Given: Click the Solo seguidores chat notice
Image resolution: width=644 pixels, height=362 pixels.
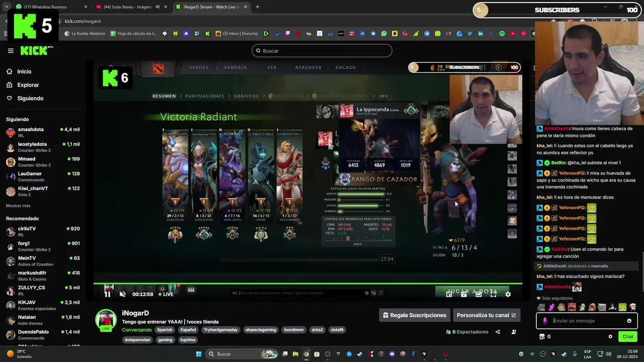Looking at the screenshot, I should pos(555,298).
